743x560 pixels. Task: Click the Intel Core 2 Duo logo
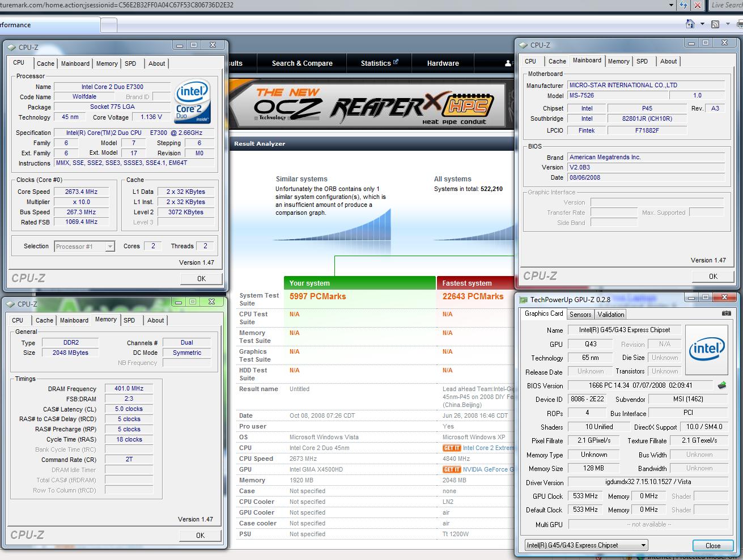coord(193,101)
